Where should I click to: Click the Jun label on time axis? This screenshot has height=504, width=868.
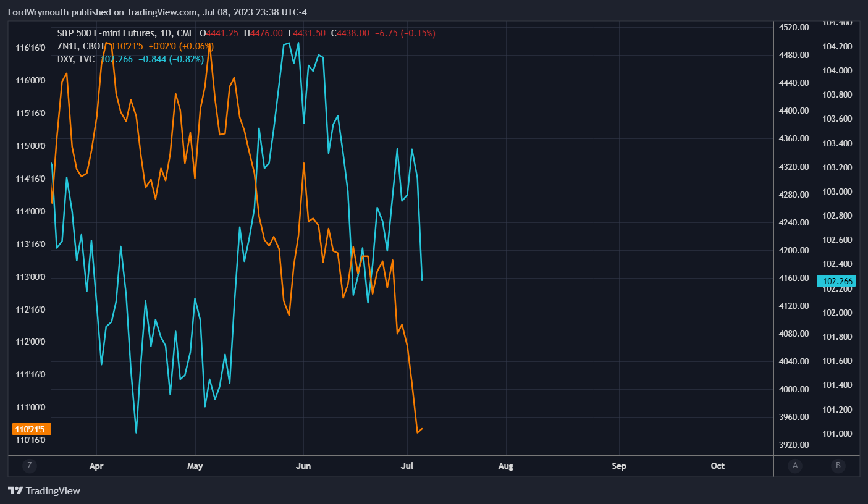303,466
